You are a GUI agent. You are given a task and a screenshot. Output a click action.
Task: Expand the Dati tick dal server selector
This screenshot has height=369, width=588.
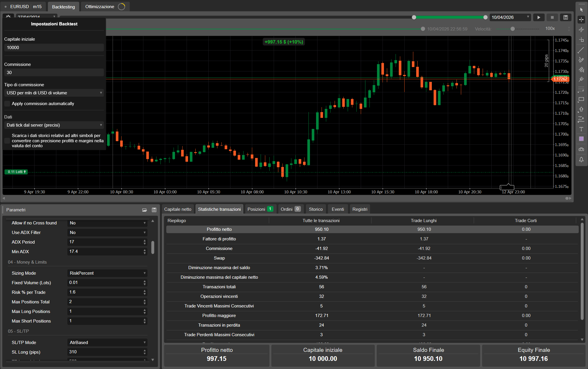(x=54, y=125)
